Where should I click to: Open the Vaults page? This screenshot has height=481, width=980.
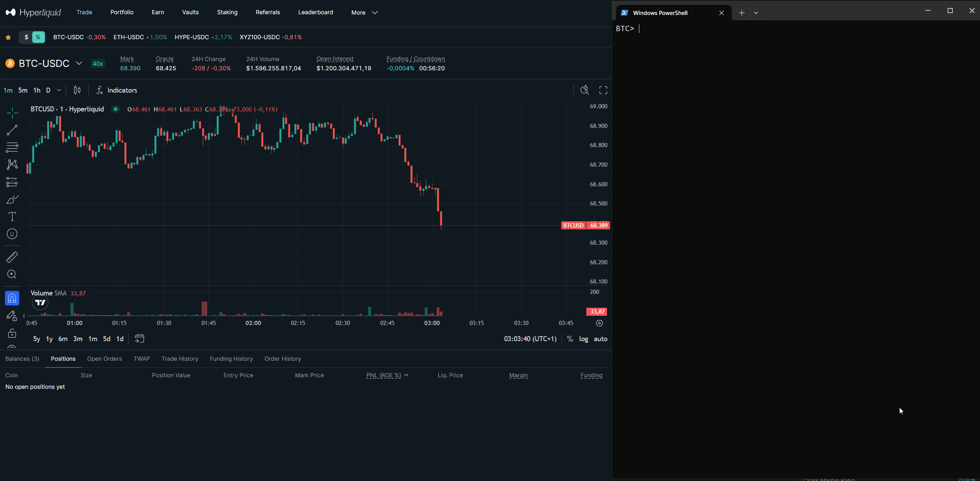(190, 12)
